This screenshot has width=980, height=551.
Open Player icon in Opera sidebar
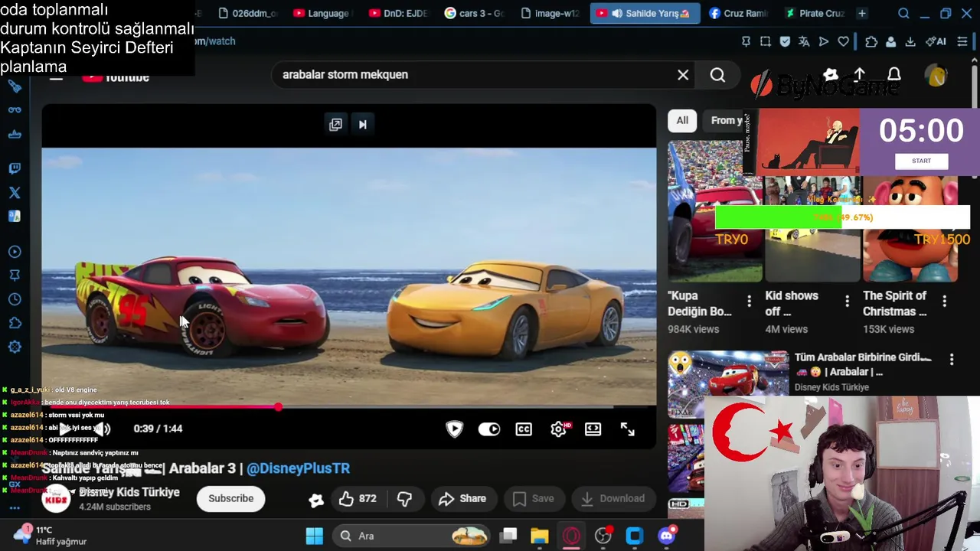pyautogui.click(x=15, y=252)
